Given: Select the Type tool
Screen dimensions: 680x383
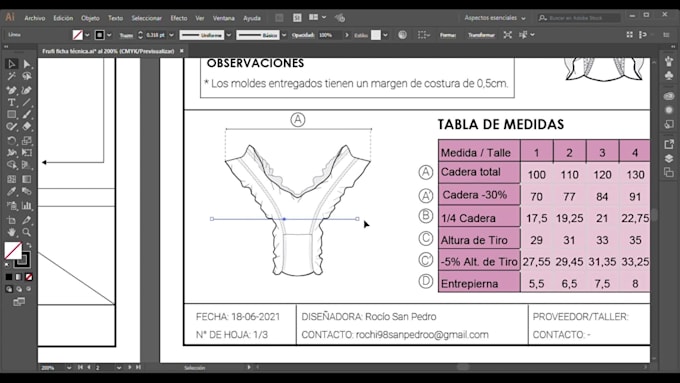Looking at the screenshot, I should tap(11, 102).
